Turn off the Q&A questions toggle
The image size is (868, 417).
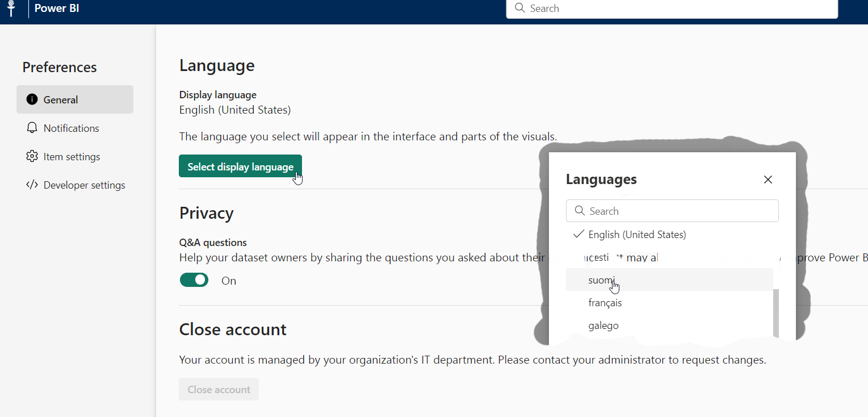194,280
